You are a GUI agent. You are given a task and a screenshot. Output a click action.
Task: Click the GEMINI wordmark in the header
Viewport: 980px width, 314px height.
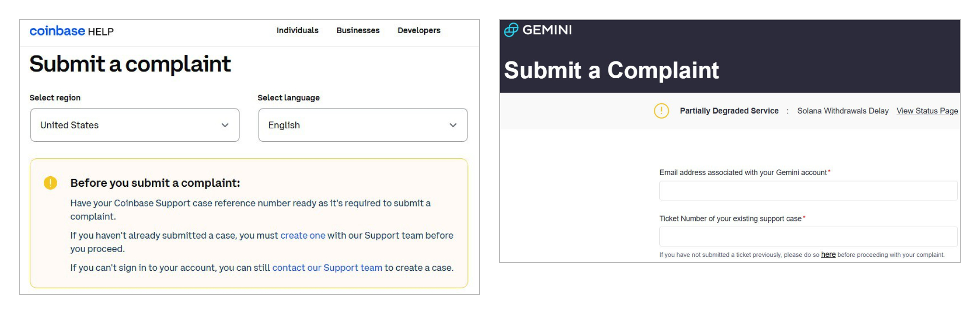[x=547, y=30]
